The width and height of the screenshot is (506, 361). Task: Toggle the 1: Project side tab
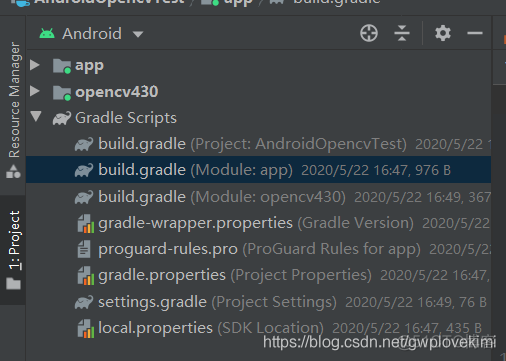[13, 250]
